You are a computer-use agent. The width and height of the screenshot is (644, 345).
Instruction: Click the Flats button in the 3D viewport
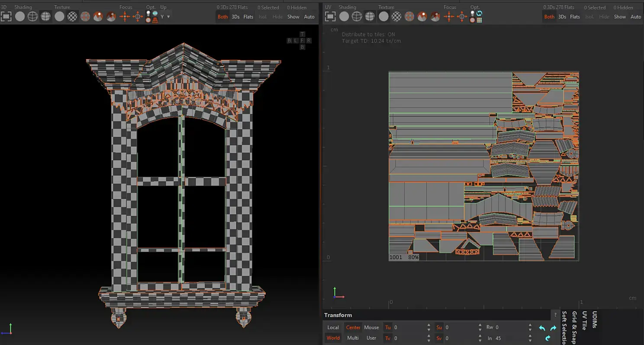tap(248, 17)
